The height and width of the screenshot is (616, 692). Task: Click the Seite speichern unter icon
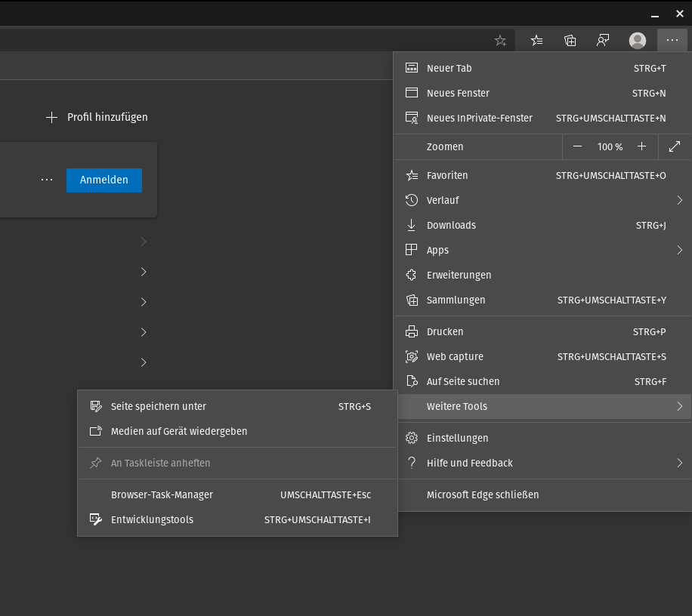point(96,406)
